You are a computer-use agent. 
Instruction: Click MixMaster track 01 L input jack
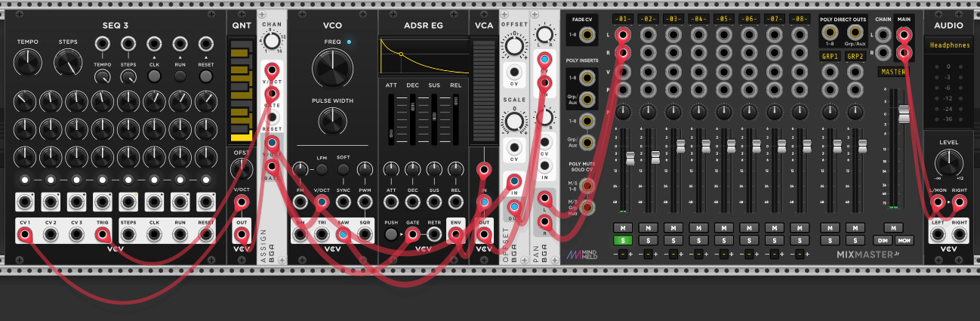tap(622, 35)
